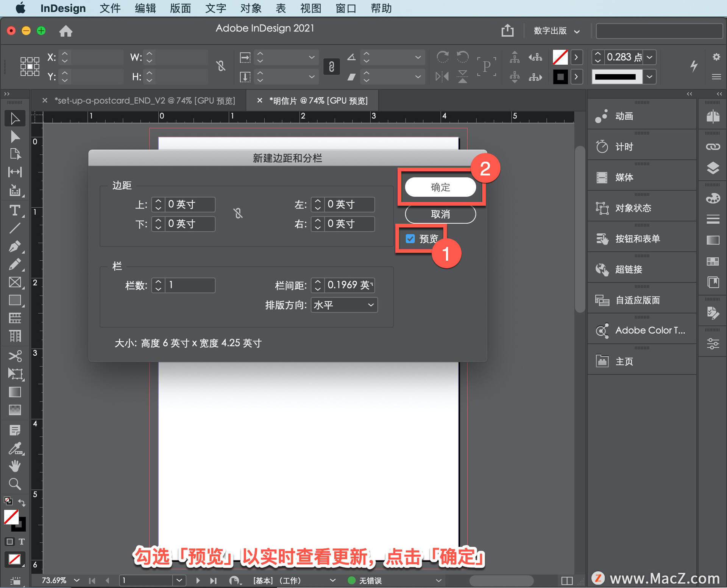The width and height of the screenshot is (727, 588).
Task: Select the Type tool in toolbar
Action: (15, 210)
